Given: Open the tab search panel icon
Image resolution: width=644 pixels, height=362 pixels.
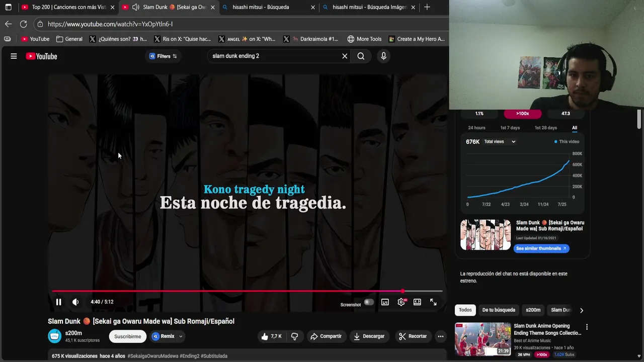Looking at the screenshot, I should coord(8,7).
